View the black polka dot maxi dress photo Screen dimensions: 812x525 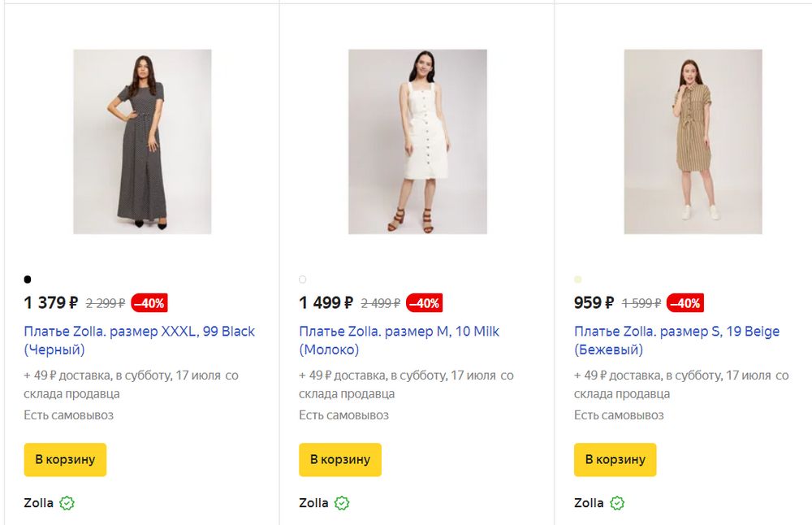[142, 141]
